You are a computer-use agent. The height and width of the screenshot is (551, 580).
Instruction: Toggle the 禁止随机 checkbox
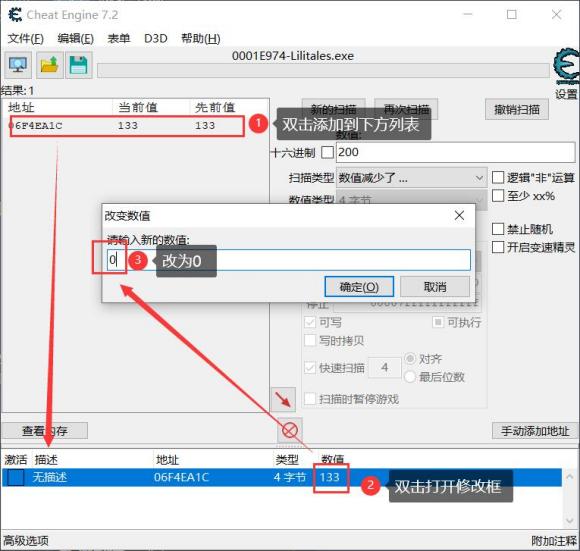tap(498, 229)
